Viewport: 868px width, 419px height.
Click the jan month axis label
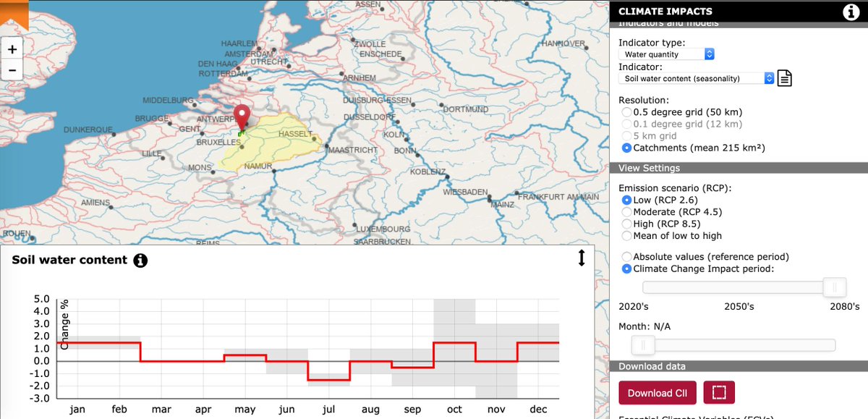(x=77, y=410)
